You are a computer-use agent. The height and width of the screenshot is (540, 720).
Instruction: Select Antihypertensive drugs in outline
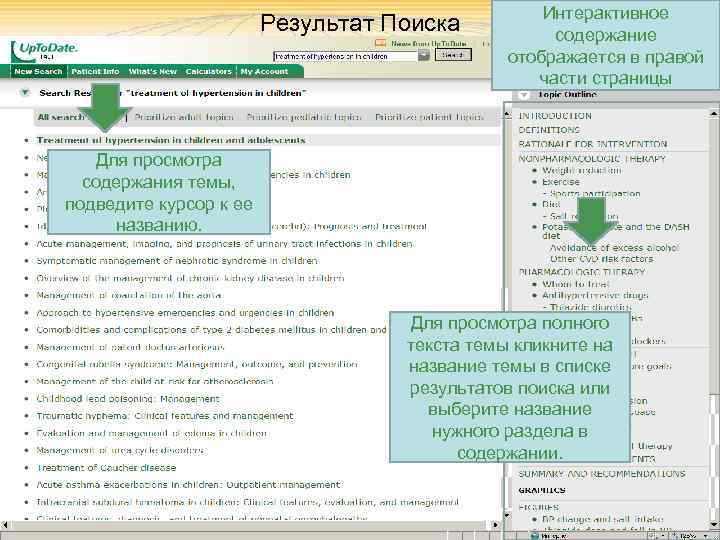coord(595,296)
